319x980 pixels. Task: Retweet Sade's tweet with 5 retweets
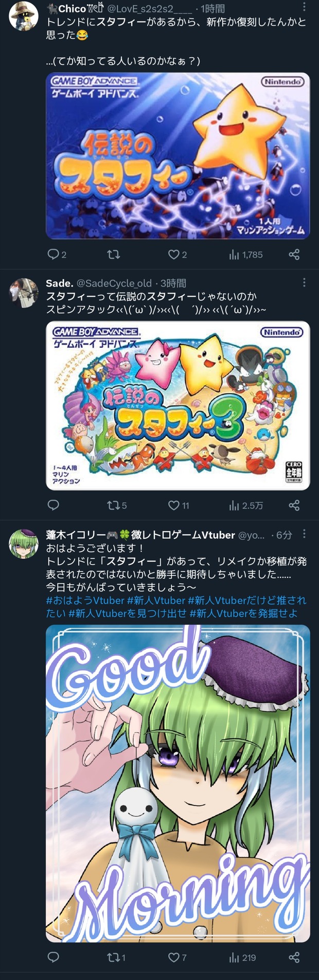[117, 505]
